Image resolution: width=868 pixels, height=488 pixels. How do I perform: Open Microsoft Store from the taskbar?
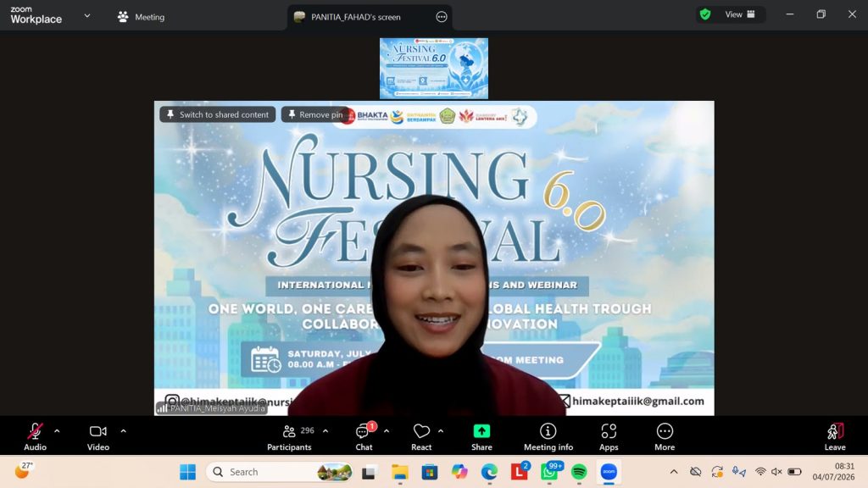[430, 472]
